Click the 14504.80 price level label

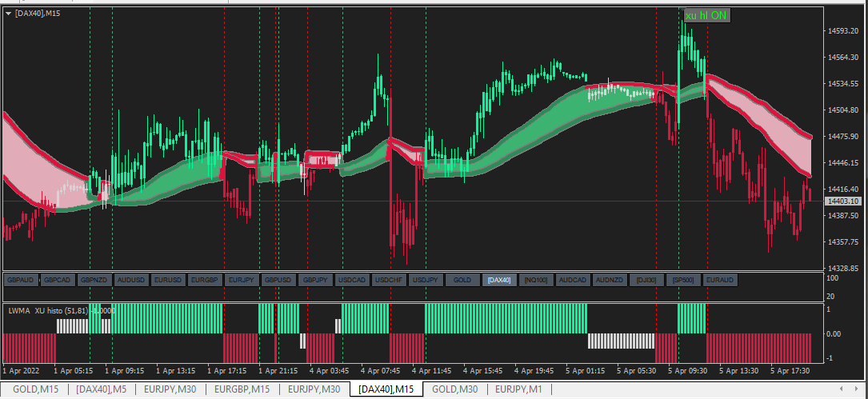tap(843, 110)
